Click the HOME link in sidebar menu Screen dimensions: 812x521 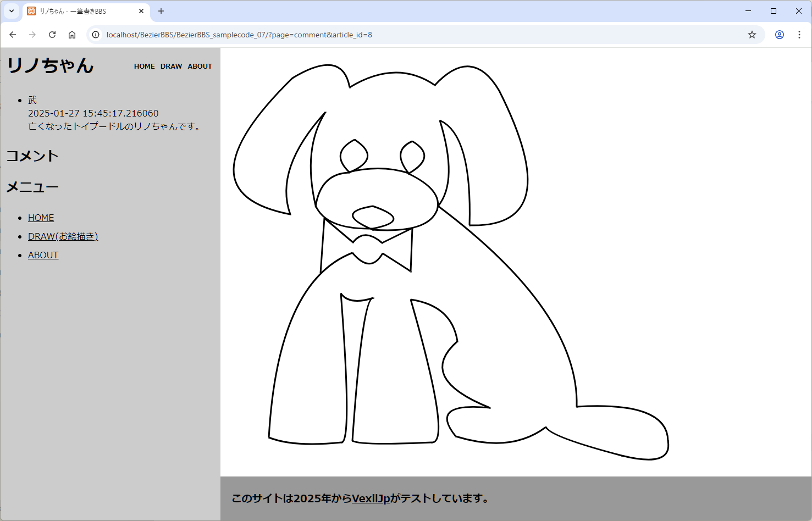(x=41, y=218)
